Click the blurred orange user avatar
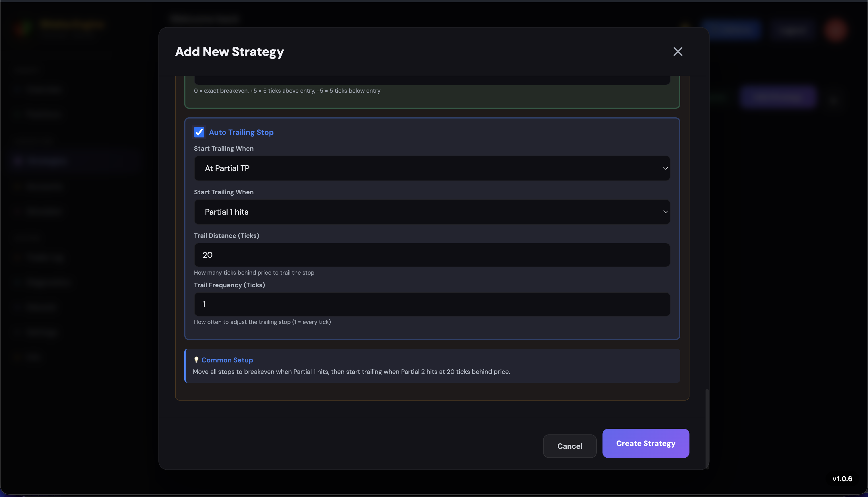The height and width of the screenshot is (497, 868). pyautogui.click(x=835, y=30)
